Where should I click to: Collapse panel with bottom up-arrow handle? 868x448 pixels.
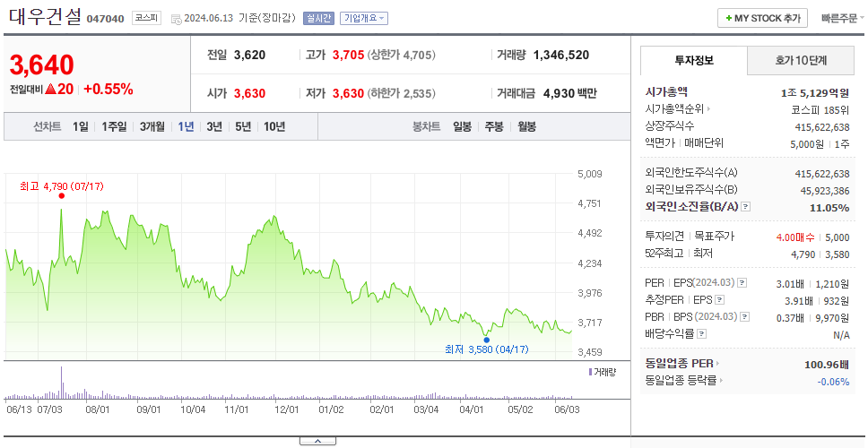click(x=317, y=441)
